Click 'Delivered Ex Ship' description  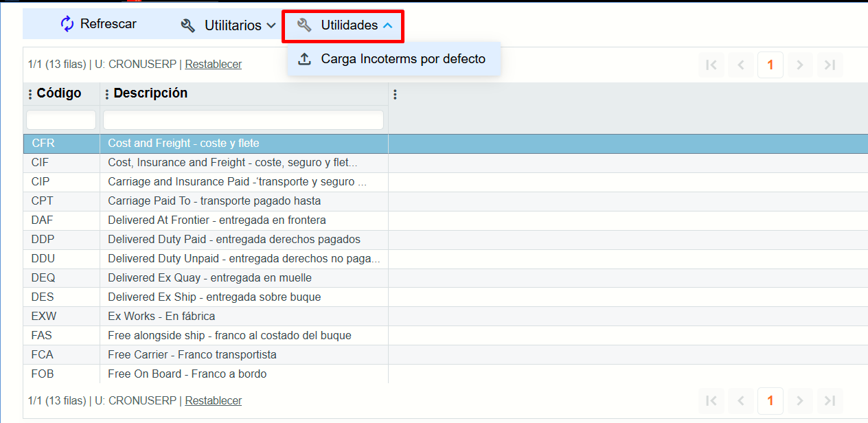[244, 297]
